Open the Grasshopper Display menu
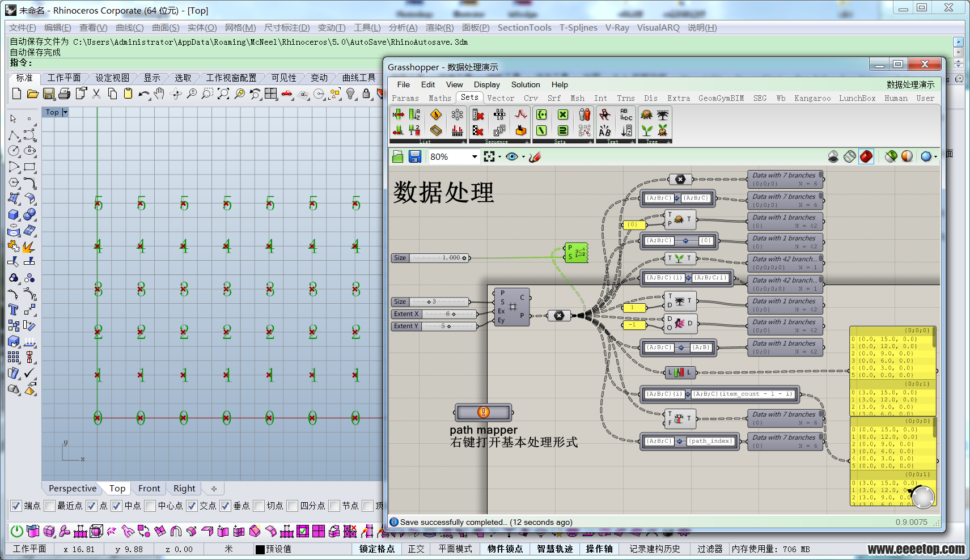This screenshot has height=560, width=970. click(x=487, y=84)
